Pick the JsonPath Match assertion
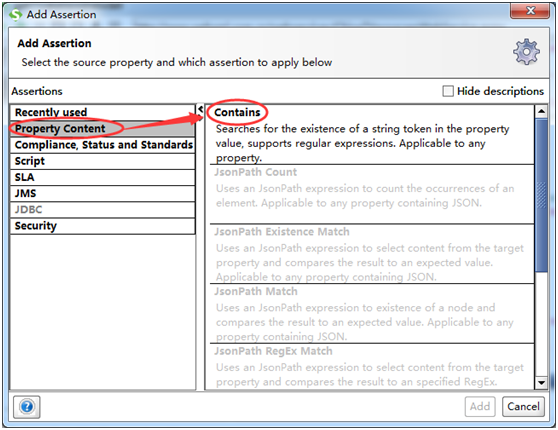558x430 pixels. click(x=372, y=314)
